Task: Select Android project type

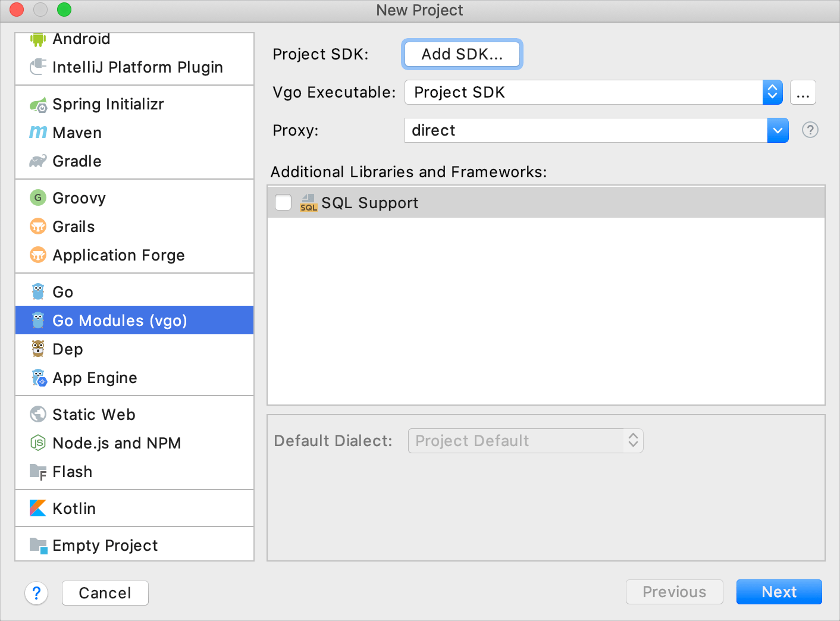Action: click(134, 39)
